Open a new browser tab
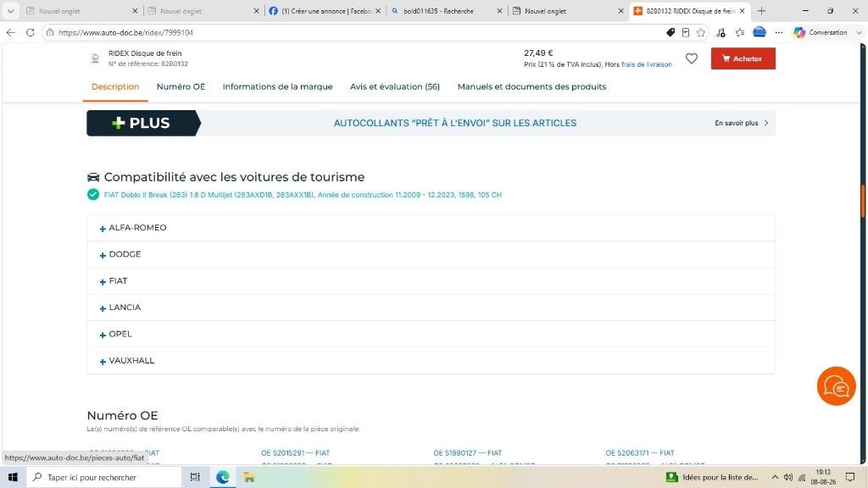Screen dimensions: 868x488 pos(761,10)
